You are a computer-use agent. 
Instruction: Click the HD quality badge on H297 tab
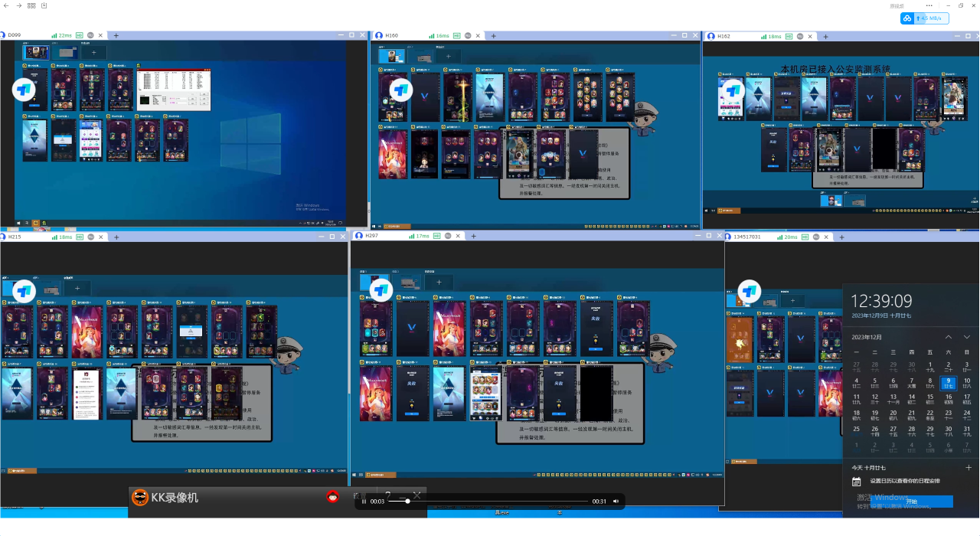437,236
